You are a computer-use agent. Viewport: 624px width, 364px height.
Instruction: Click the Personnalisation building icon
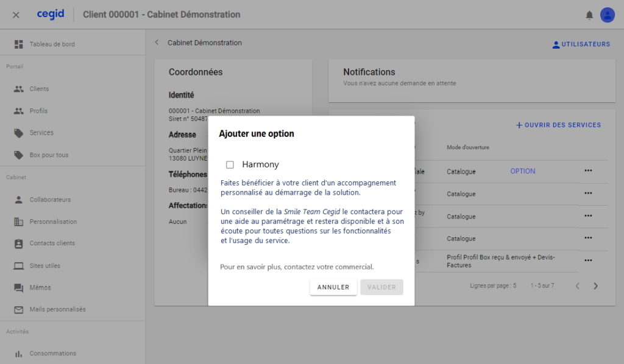click(x=19, y=222)
